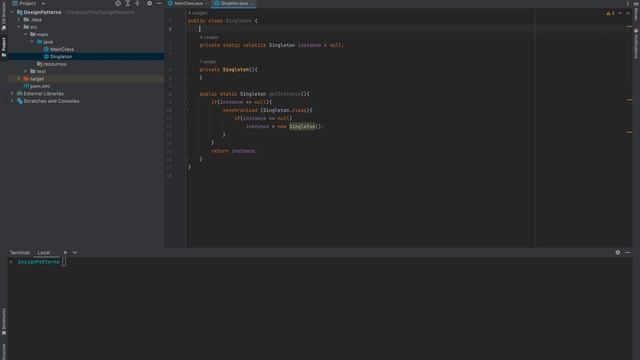Click the Select Opened File target icon
The height and width of the screenshot is (360, 640).
pos(118,3)
